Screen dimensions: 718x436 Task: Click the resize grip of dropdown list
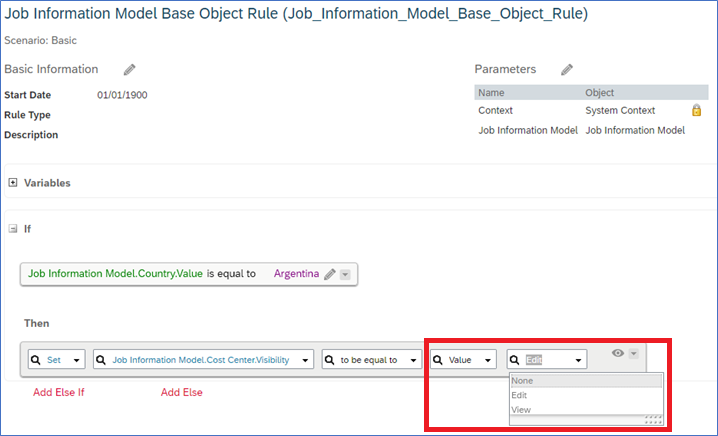[x=654, y=420]
